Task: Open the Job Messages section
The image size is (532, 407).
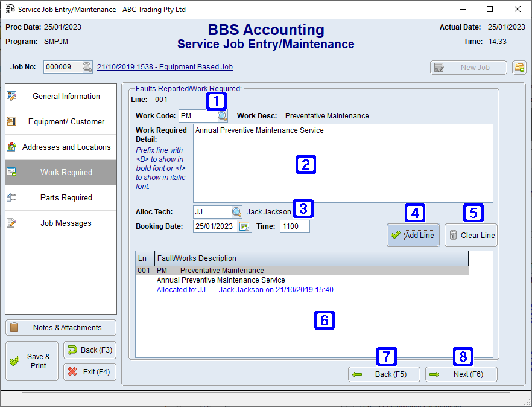Action: click(x=60, y=223)
